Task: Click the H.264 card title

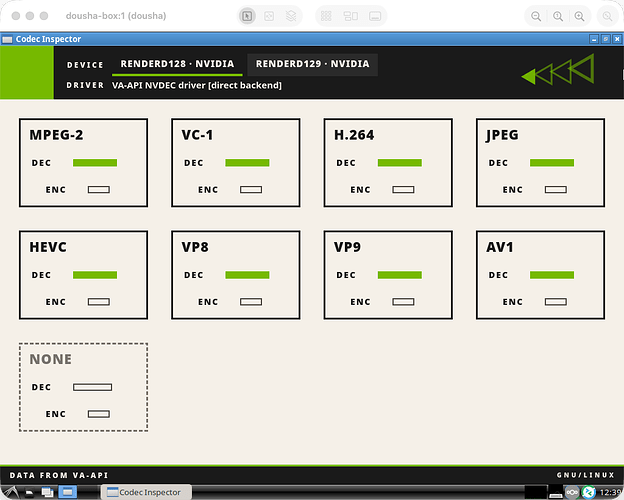Action: coord(354,135)
